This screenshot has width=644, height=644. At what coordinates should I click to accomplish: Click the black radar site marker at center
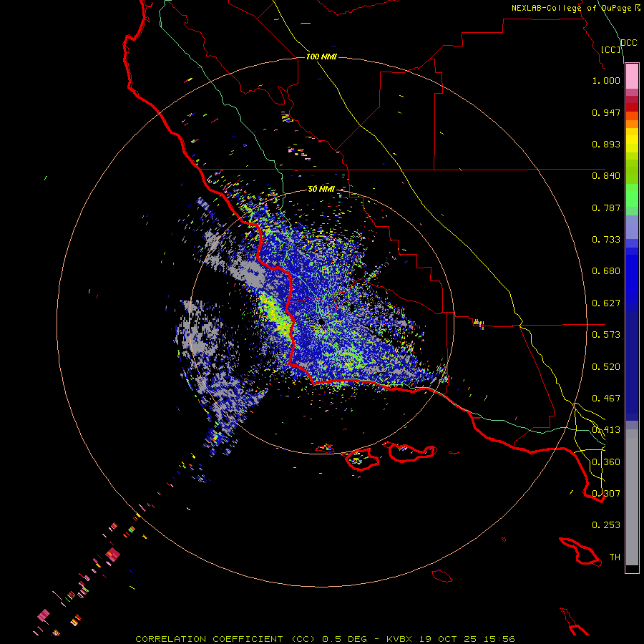point(321,323)
